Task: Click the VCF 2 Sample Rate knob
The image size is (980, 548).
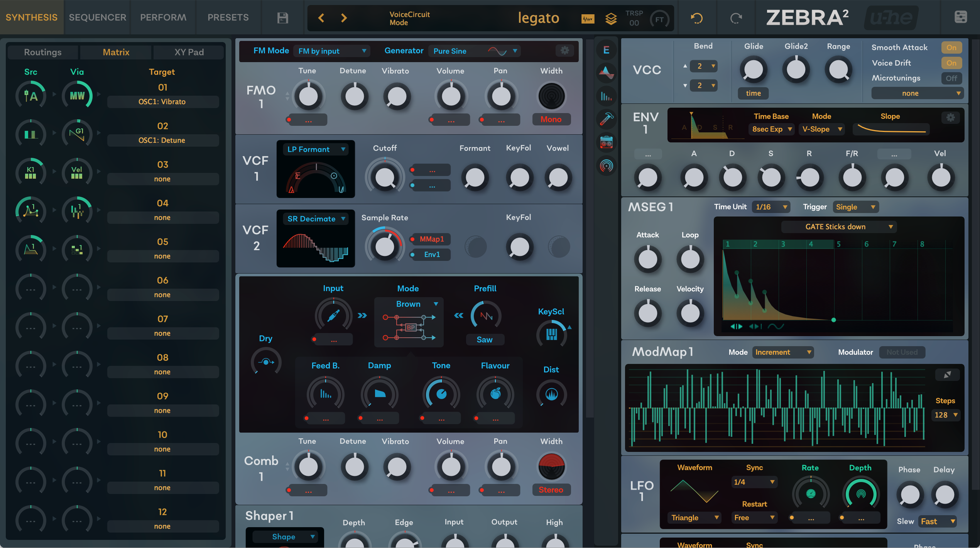Action: pos(385,247)
